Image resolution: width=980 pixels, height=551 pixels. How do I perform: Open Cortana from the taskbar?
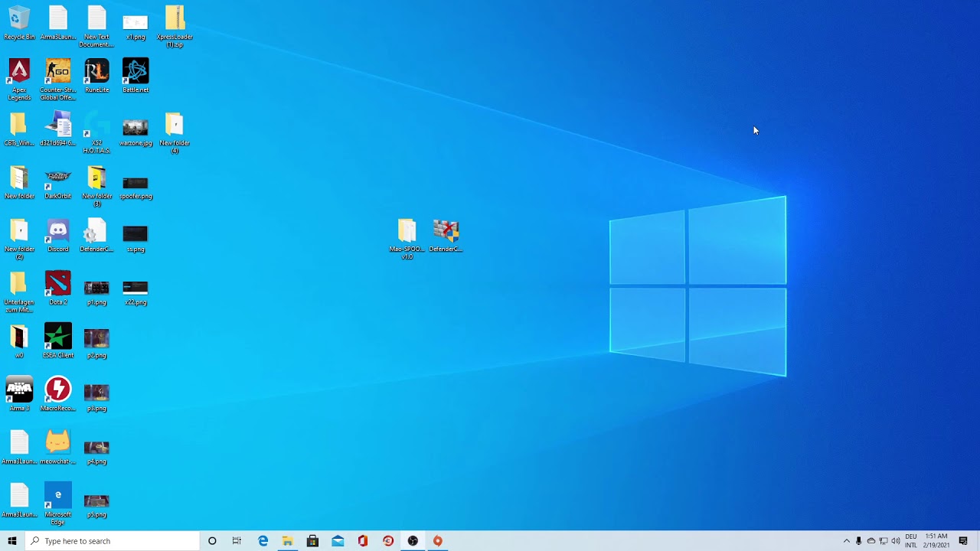click(212, 541)
